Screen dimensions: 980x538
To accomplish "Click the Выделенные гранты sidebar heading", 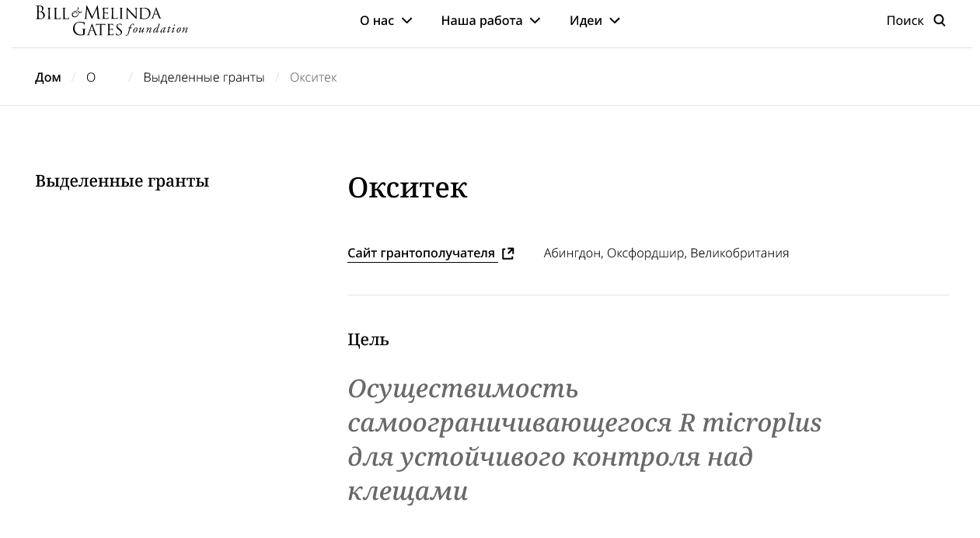I will click(x=122, y=181).
